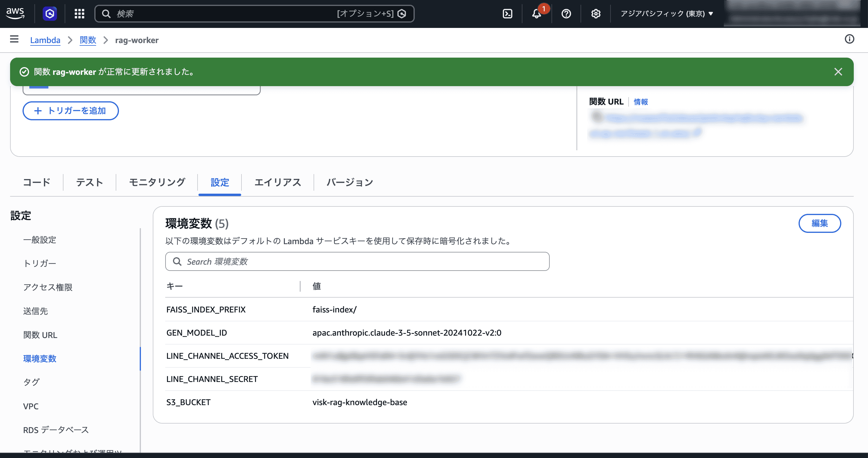Open the help question mark icon
The height and width of the screenshot is (458, 868).
tap(566, 13)
